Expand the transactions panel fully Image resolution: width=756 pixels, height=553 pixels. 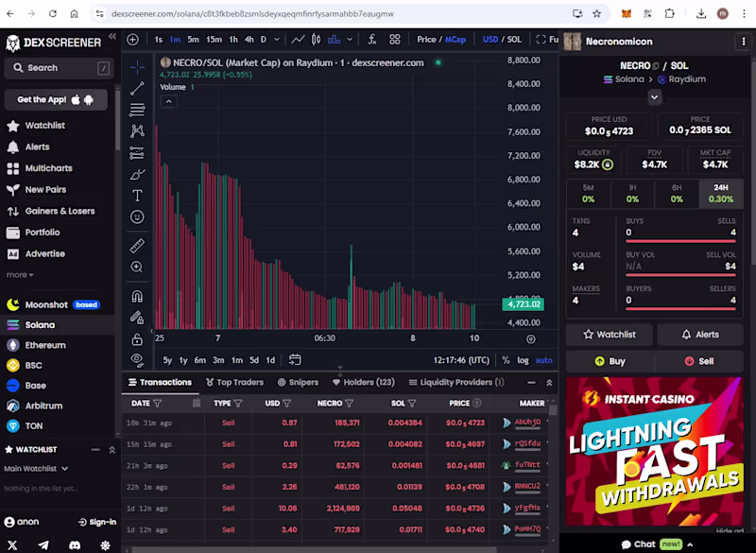(549, 383)
